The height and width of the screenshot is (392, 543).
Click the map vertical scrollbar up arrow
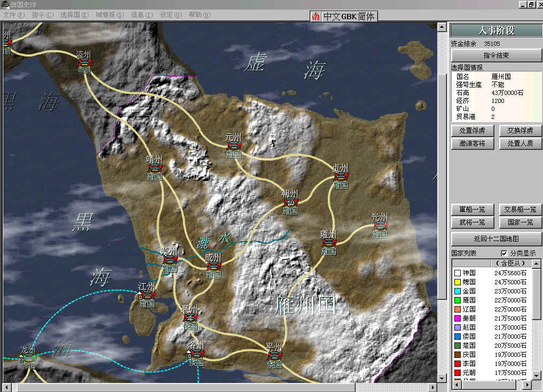[x=442, y=26]
